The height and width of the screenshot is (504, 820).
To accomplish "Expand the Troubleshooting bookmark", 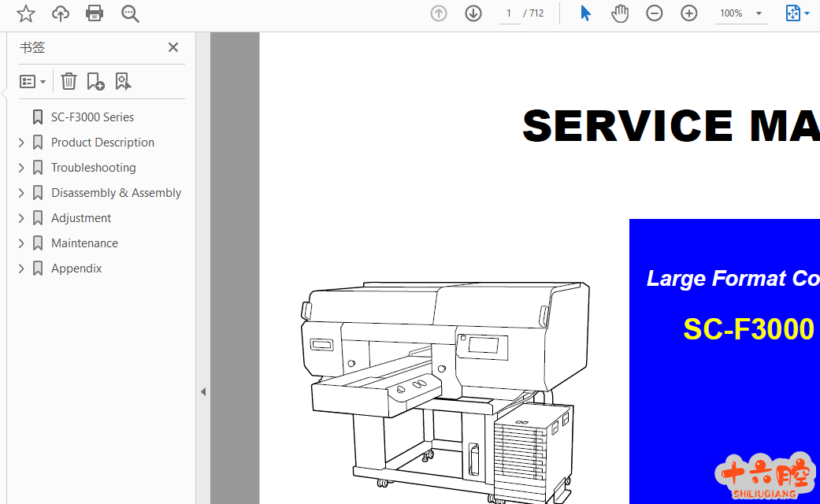I will point(21,168).
